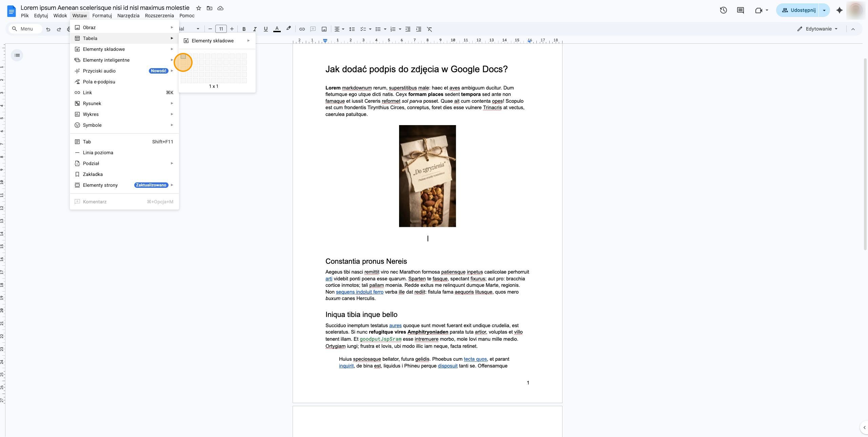Viewport: 868px width, 437px height.
Task: Collapse the toolbar with the chevron
Action: pyautogui.click(x=853, y=29)
